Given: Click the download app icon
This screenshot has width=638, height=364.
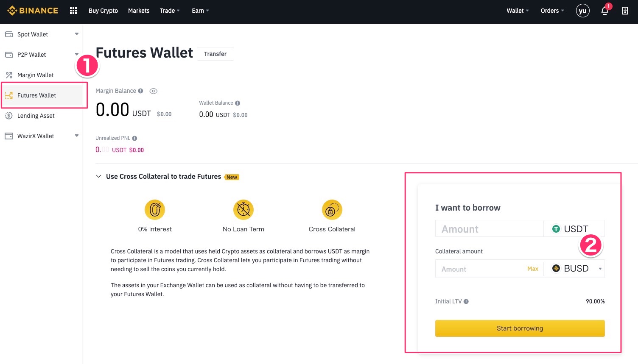Looking at the screenshot, I should tap(625, 11).
